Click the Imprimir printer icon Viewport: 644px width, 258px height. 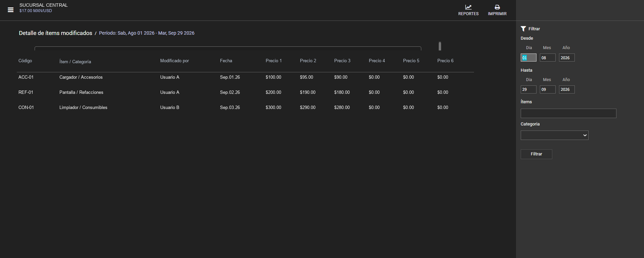tap(497, 7)
